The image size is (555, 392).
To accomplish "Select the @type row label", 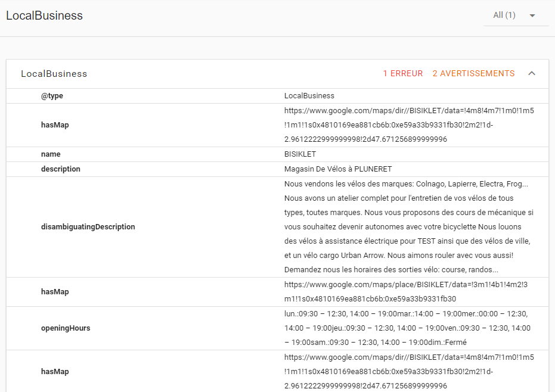I will click(52, 96).
